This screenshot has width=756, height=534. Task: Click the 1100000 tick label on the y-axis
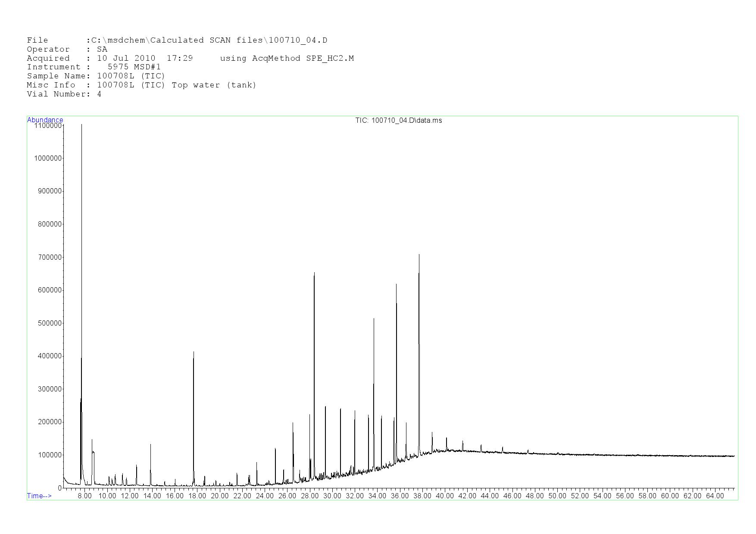(47, 125)
